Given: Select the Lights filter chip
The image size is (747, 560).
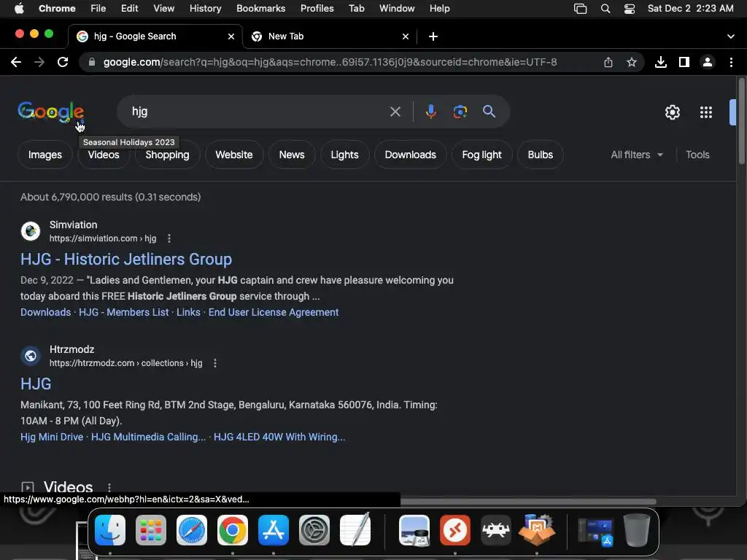Looking at the screenshot, I should (x=344, y=155).
